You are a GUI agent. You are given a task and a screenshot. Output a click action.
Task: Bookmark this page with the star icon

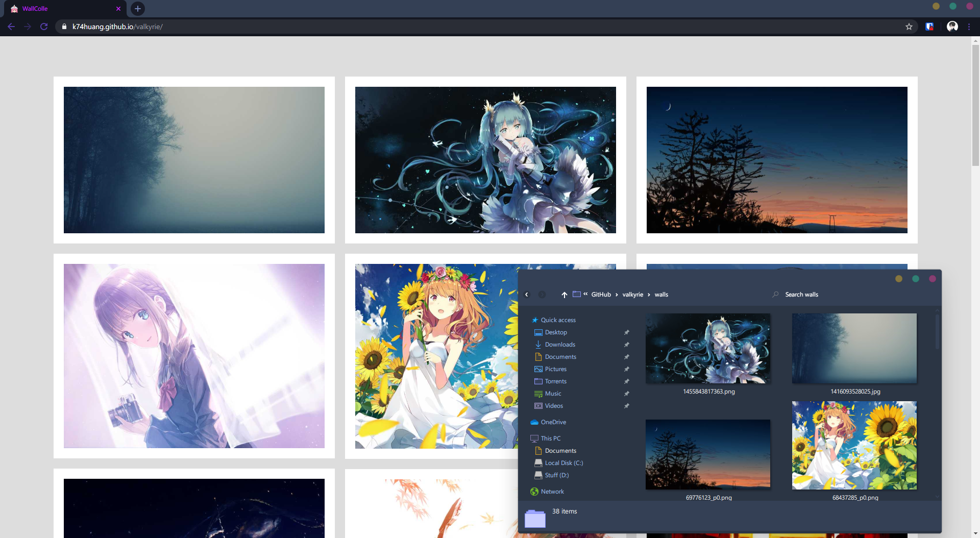(x=909, y=27)
